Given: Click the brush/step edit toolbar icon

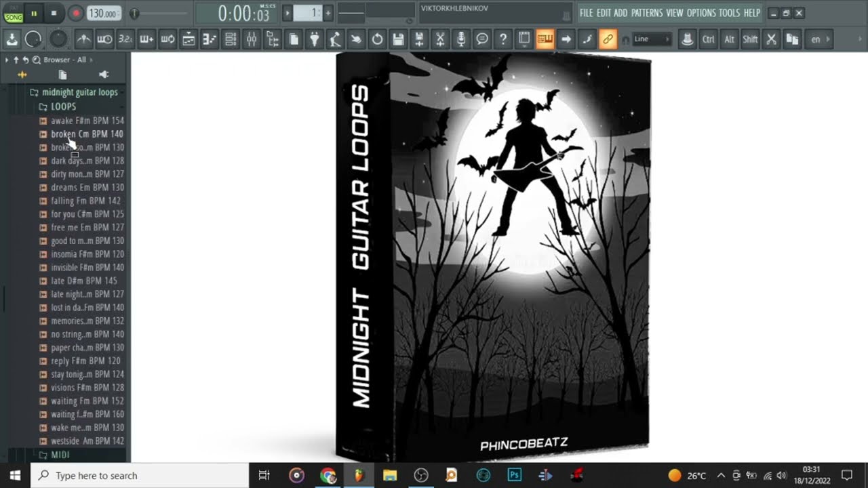Looking at the screenshot, I should (587, 39).
